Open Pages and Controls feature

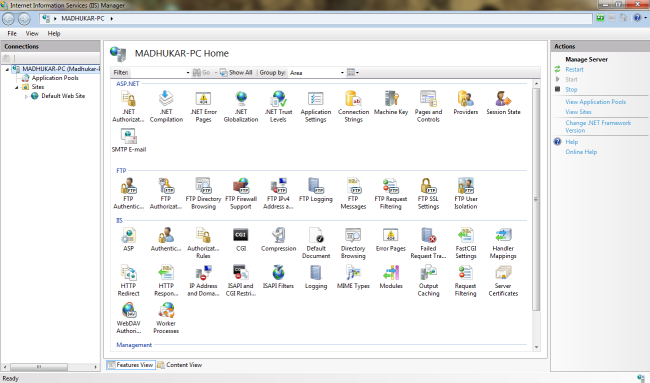(x=428, y=107)
